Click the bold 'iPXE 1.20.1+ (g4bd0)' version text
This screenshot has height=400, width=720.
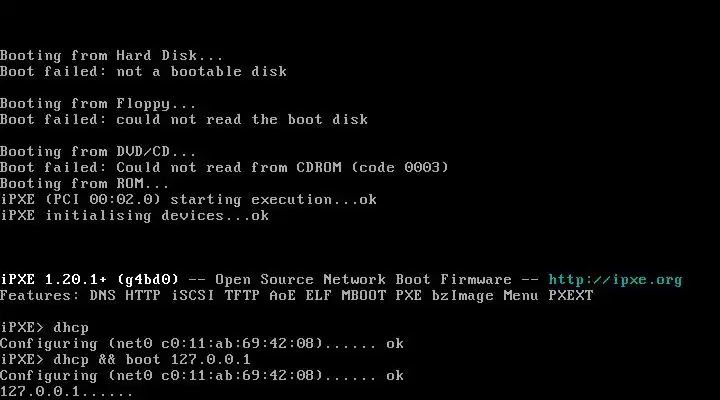pyautogui.click(x=90, y=280)
